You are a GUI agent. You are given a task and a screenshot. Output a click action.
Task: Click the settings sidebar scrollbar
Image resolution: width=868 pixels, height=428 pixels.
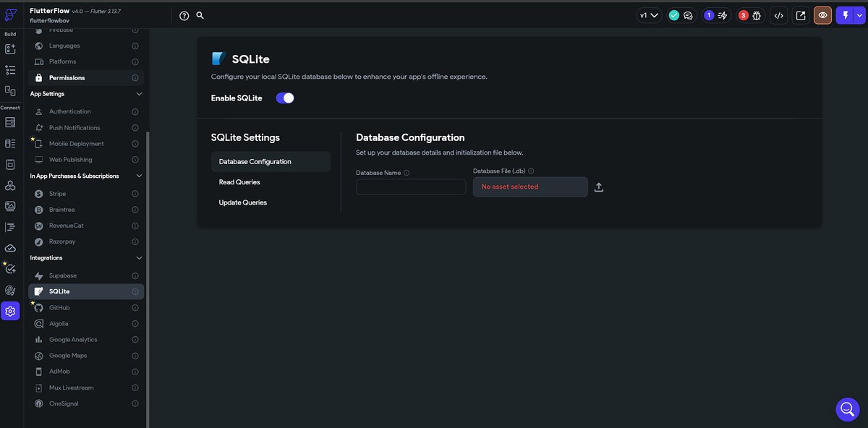point(148,278)
